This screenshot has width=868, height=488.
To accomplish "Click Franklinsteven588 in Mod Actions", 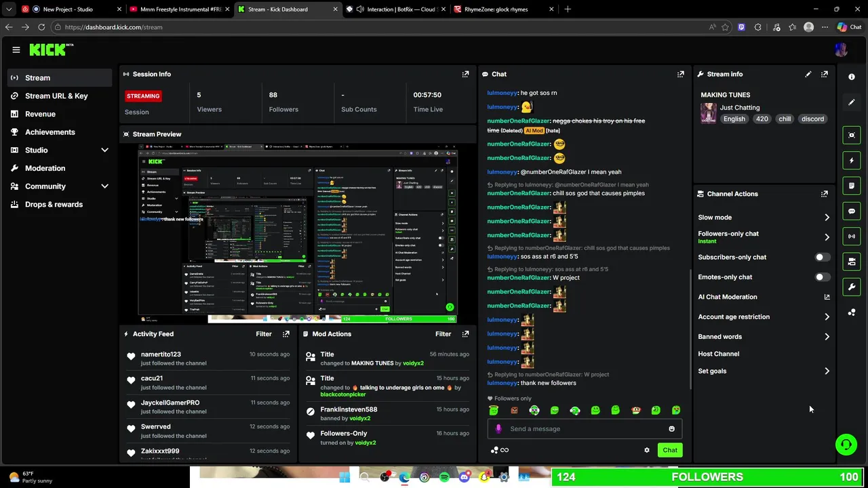I will point(349,409).
